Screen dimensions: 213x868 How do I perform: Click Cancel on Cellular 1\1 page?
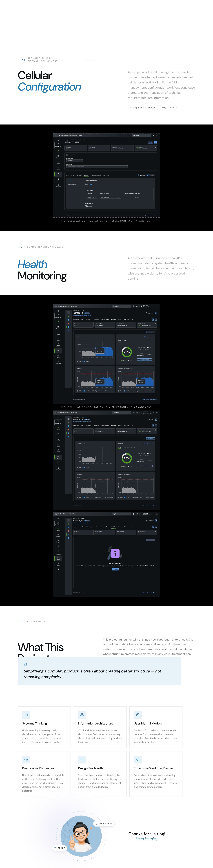click(x=151, y=142)
